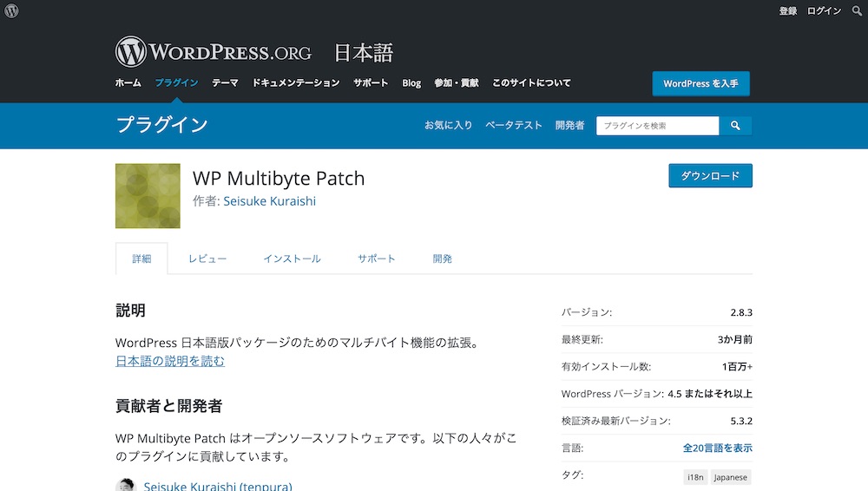Open お気に入り favorites link

coord(448,125)
